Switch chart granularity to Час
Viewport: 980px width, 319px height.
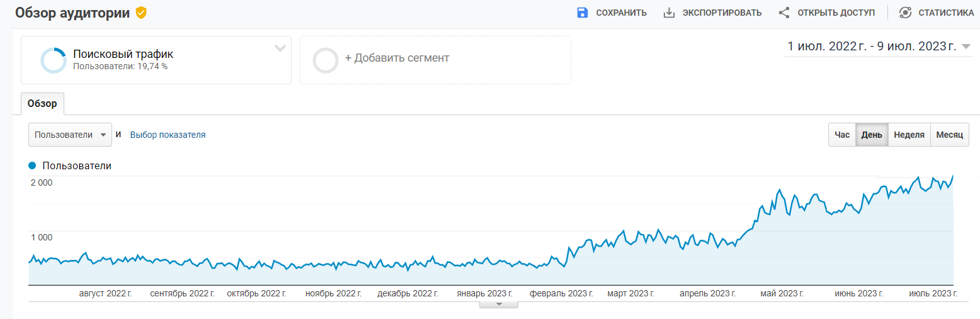[x=842, y=135]
